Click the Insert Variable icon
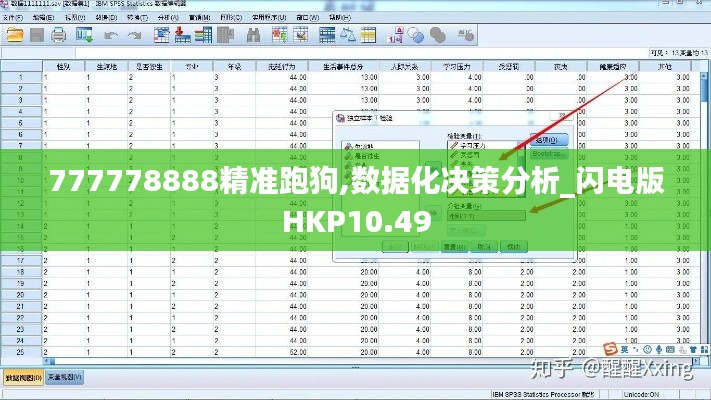The height and width of the screenshot is (400, 711). (301, 35)
